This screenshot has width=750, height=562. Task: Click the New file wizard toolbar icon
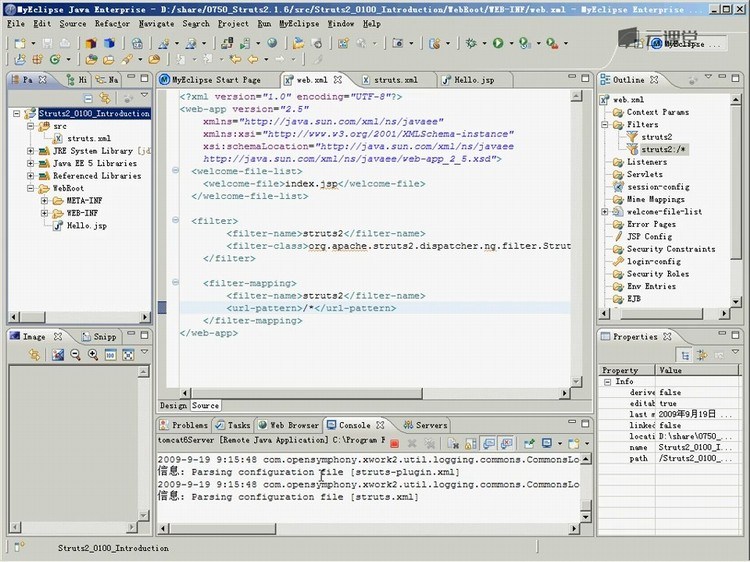tap(20, 44)
